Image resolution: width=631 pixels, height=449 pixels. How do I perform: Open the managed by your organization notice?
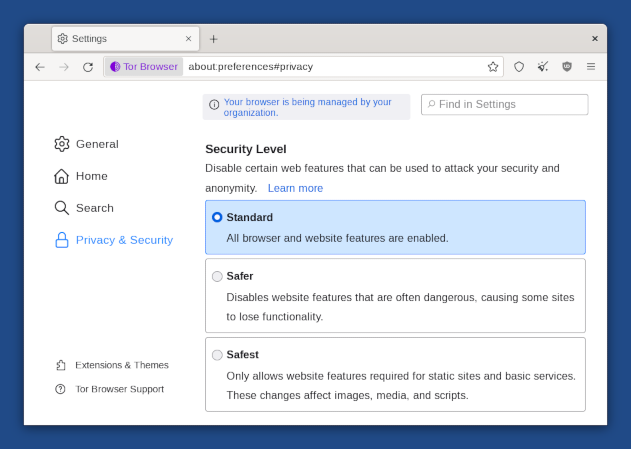tap(306, 107)
